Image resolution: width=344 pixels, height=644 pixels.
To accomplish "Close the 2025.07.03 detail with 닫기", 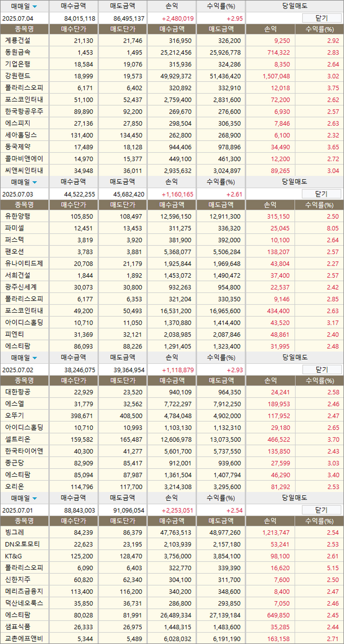I will point(322,194).
